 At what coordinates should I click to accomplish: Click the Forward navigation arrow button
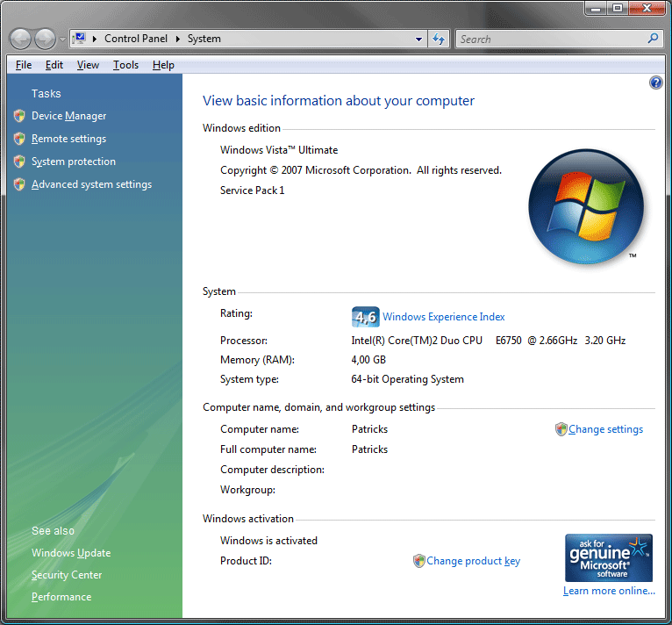pos(45,39)
